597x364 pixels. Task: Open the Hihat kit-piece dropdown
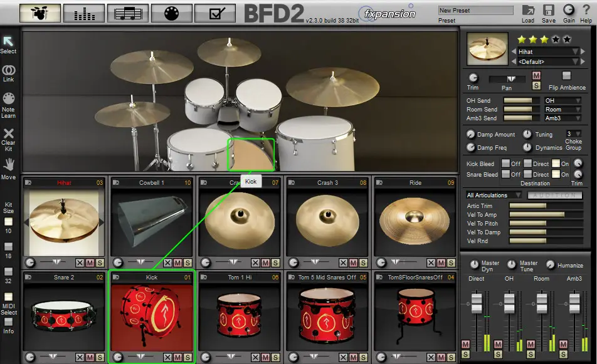click(x=548, y=51)
